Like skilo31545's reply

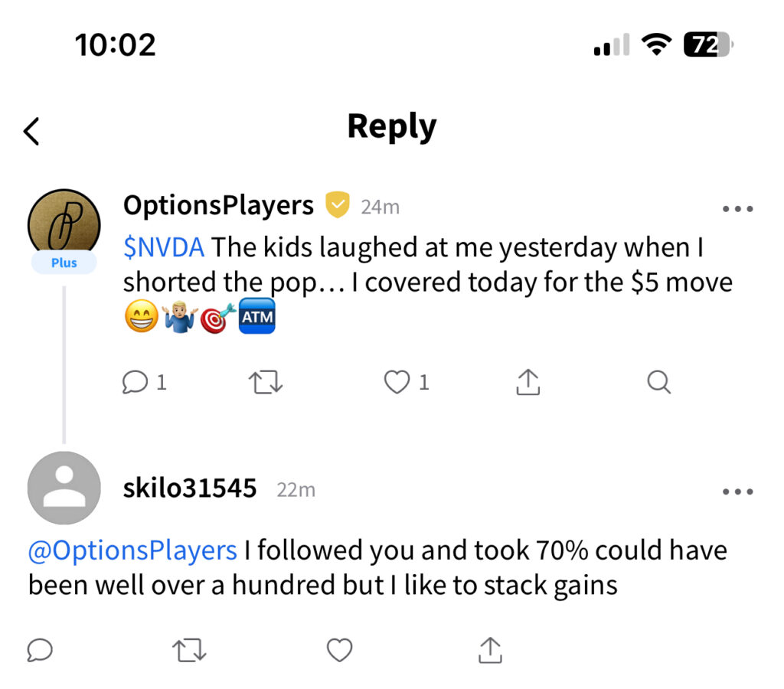pos(339,650)
